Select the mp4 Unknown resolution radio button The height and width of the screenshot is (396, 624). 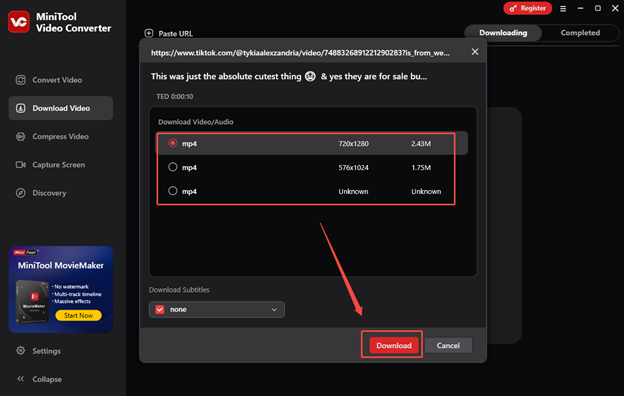click(173, 191)
